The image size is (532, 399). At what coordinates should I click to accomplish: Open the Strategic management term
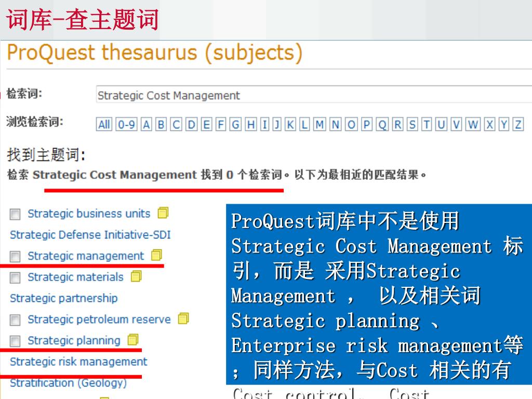pyautogui.click(x=86, y=256)
